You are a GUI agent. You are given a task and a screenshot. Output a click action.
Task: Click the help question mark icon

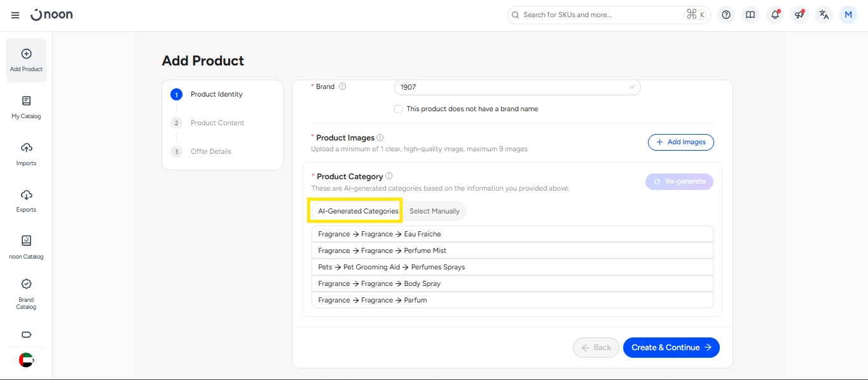click(726, 15)
